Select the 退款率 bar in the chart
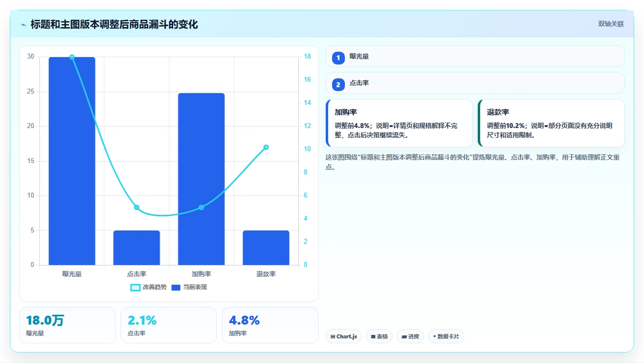This screenshot has height=363, width=644. coord(266,248)
